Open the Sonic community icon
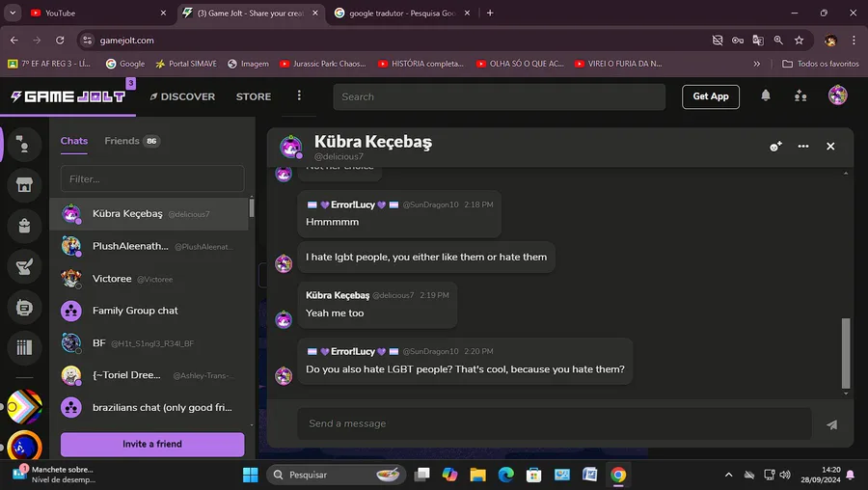This screenshot has width=868, height=490. (24, 446)
